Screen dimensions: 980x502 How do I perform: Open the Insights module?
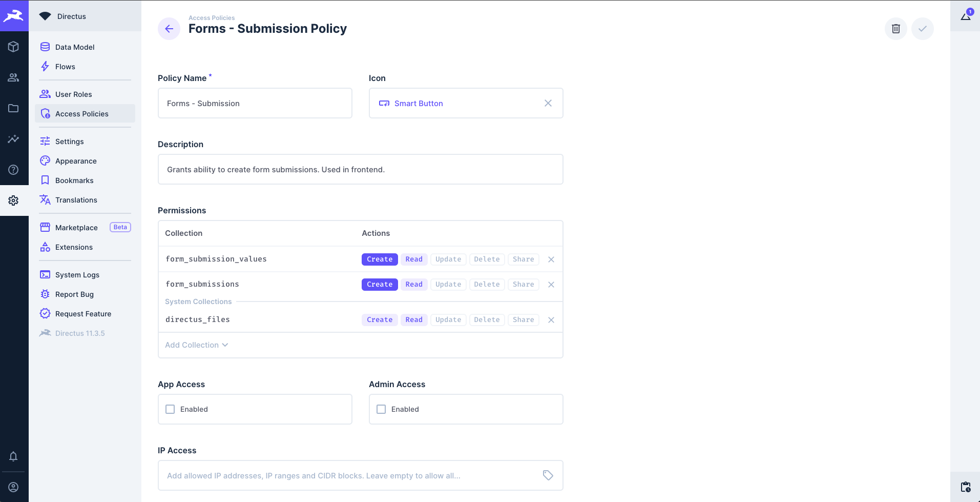(13, 139)
